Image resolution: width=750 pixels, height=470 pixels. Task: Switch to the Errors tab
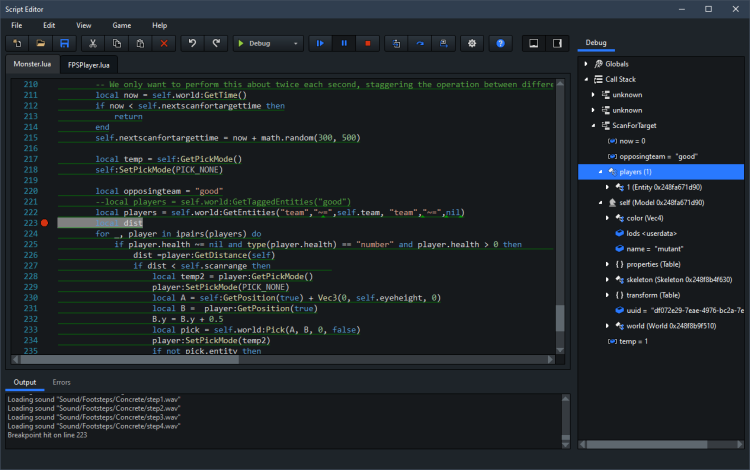pyautogui.click(x=61, y=382)
